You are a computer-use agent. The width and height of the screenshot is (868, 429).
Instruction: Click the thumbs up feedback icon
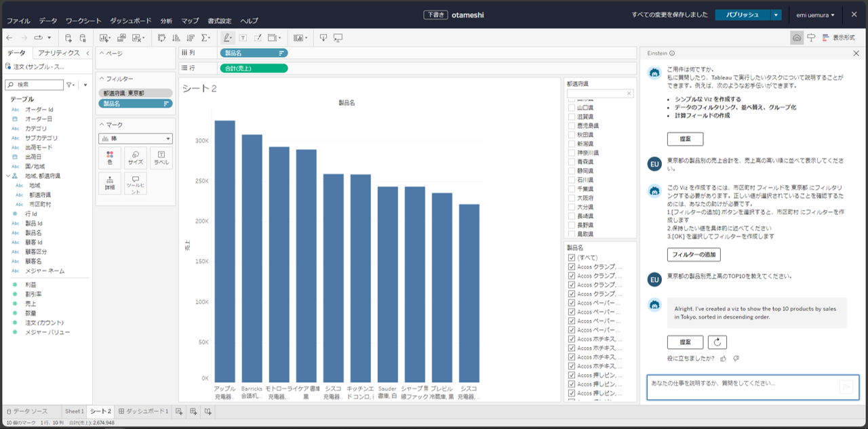click(723, 358)
